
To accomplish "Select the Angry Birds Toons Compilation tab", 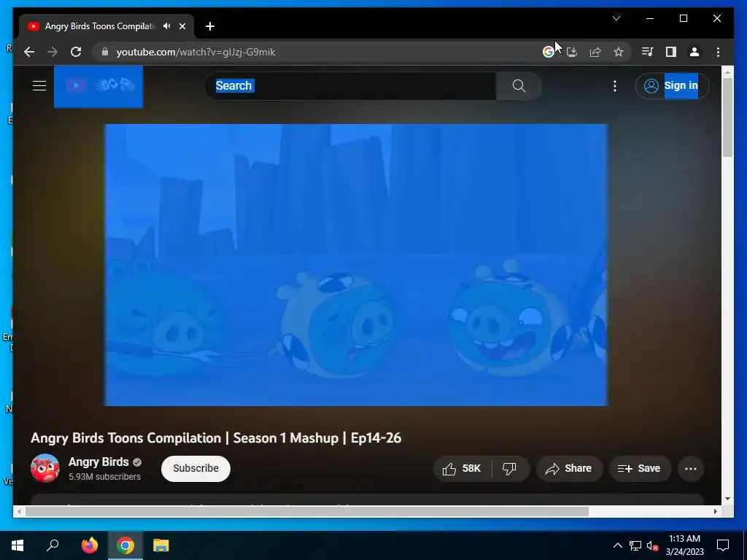I will tap(100, 26).
